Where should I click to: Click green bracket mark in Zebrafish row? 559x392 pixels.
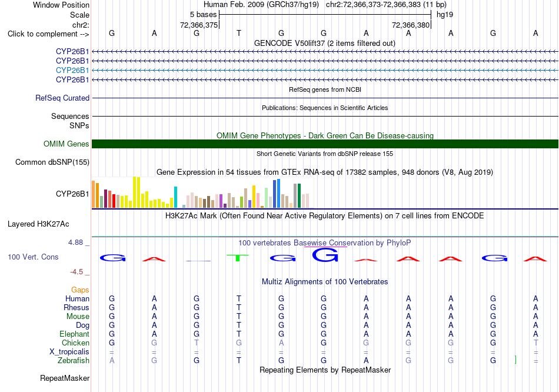point(515,360)
